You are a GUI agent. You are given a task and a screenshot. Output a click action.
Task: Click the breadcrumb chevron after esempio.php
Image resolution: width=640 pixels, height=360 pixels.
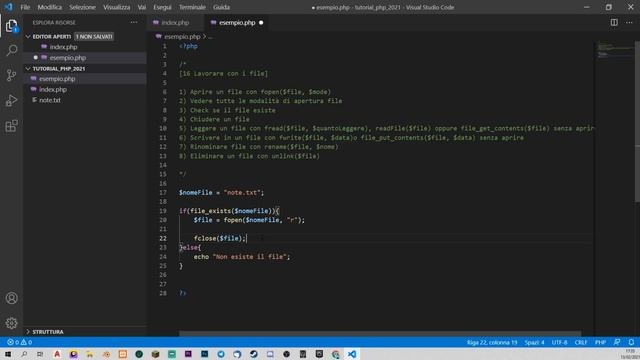pos(204,36)
